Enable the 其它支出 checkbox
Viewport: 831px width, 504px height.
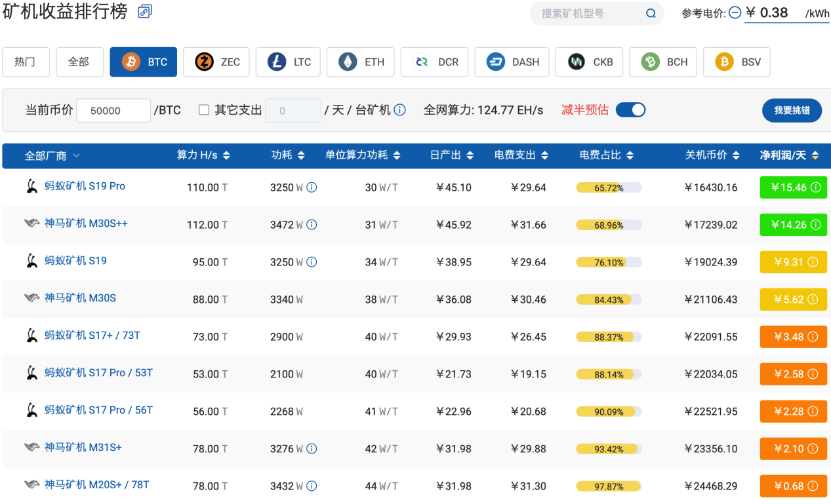click(204, 110)
